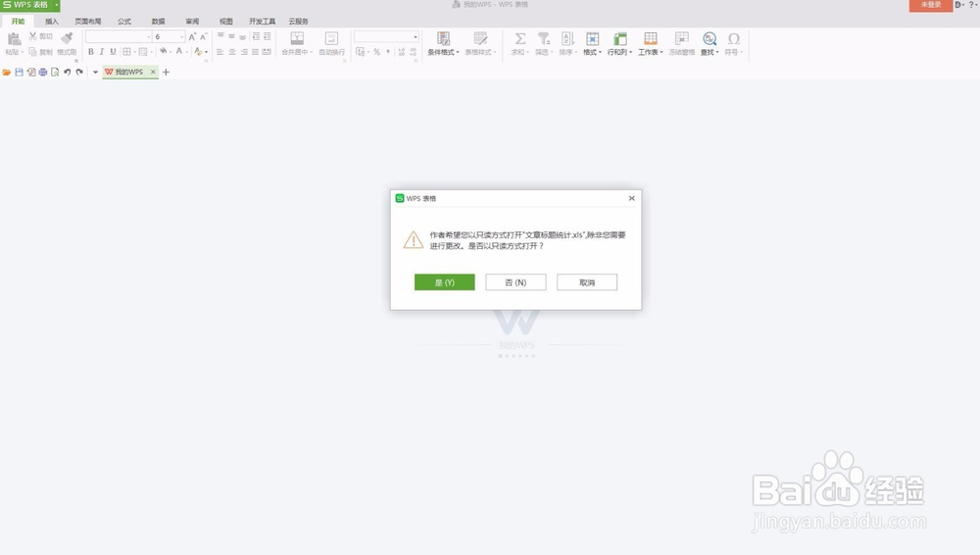Open the font size combo box
The height and width of the screenshot is (555, 980).
coord(169,37)
